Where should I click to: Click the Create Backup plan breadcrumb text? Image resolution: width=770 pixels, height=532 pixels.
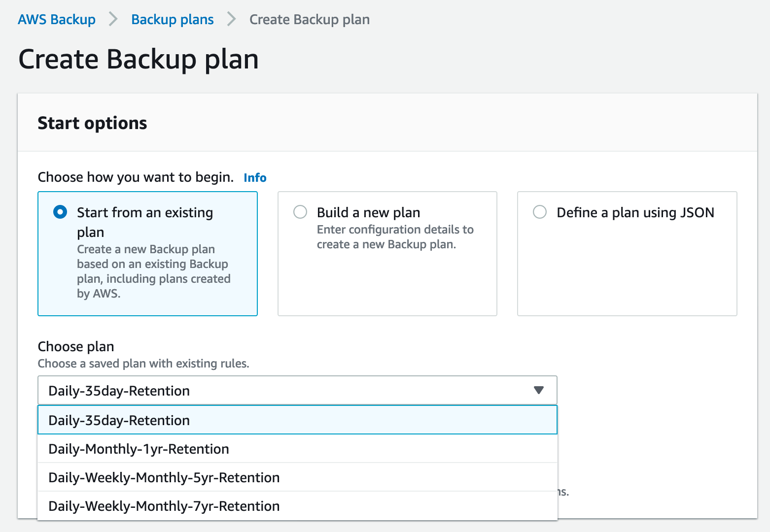click(x=309, y=19)
